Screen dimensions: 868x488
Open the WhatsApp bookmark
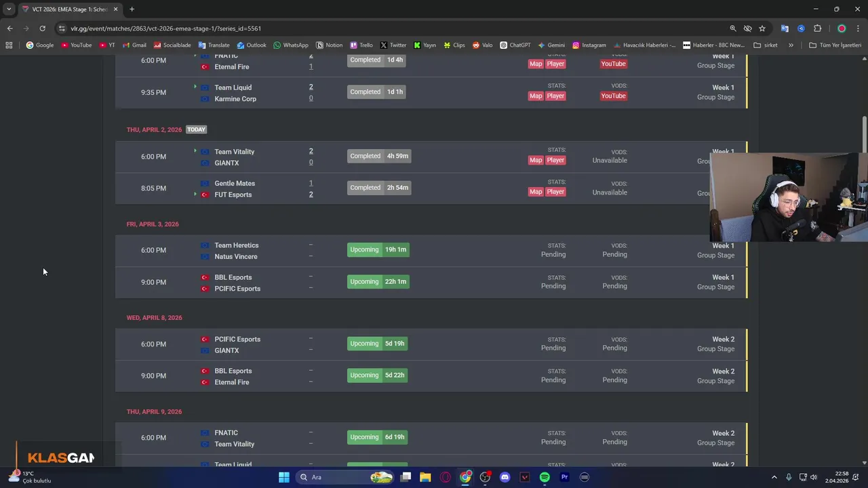coord(291,45)
